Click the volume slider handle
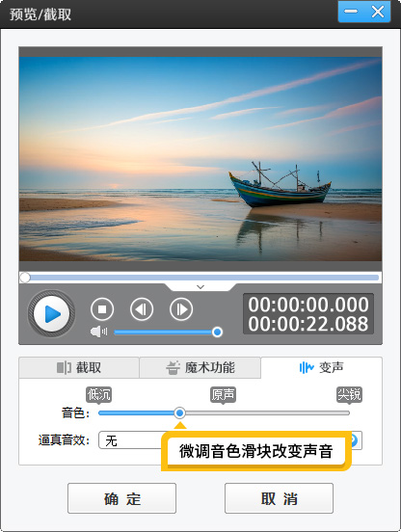 click(x=217, y=332)
